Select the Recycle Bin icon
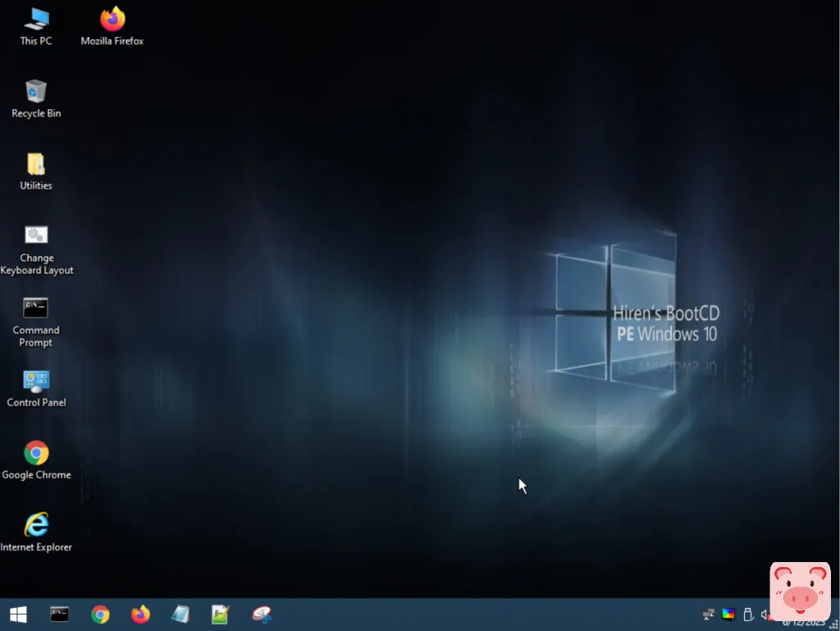The width and height of the screenshot is (840, 631). [x=36, y=99]
